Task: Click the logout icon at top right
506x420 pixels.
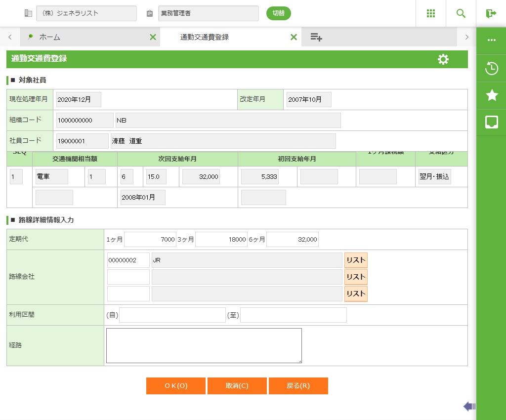Action: click(491, 13)
